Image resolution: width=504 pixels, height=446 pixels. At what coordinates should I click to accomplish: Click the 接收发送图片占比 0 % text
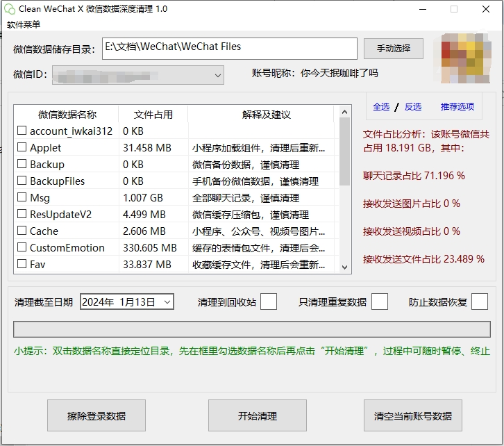[412, 204]
